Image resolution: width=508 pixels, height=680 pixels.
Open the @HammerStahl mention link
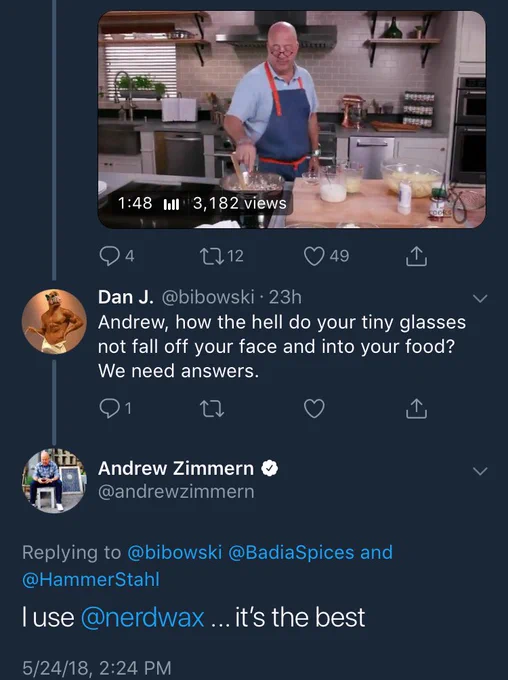pos(91,579)
